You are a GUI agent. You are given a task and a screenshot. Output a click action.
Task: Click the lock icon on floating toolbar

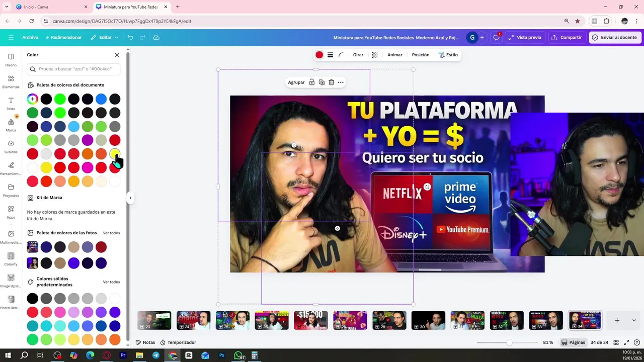tap(312, 82)
